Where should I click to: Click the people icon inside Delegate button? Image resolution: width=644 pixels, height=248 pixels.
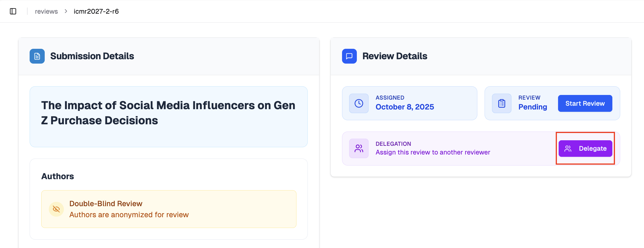click(x=568, y=149)
